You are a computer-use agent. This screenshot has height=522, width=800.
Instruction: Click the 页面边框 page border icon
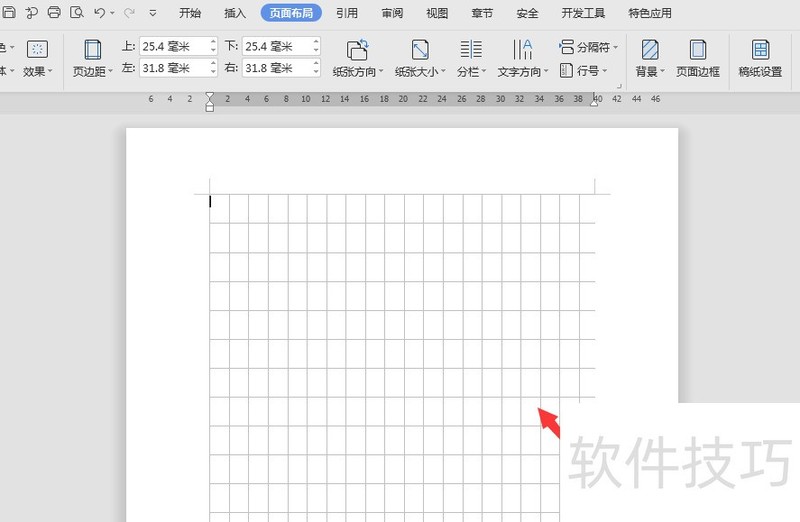[697, 50]
